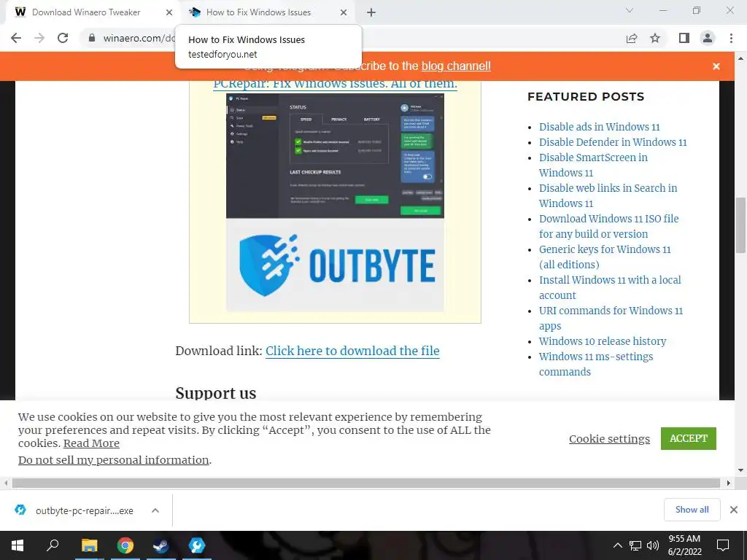
Task: Show hidden system tray icons
Action: [617, 545]
